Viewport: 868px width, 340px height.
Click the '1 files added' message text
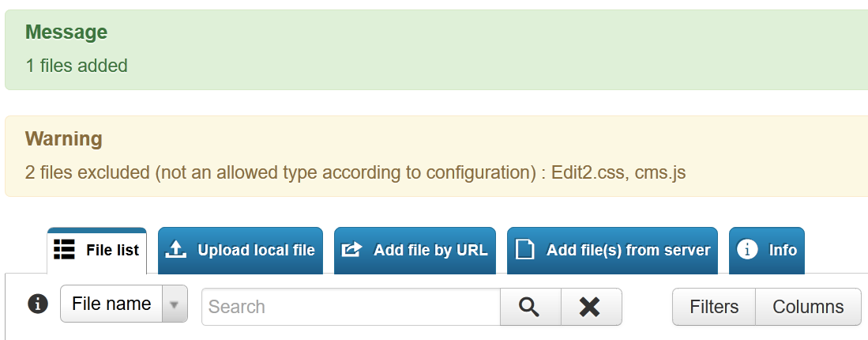[x=77, y=66]
